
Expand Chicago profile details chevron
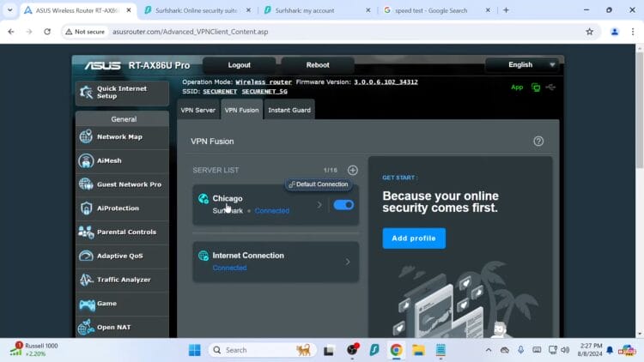point(319,205)
